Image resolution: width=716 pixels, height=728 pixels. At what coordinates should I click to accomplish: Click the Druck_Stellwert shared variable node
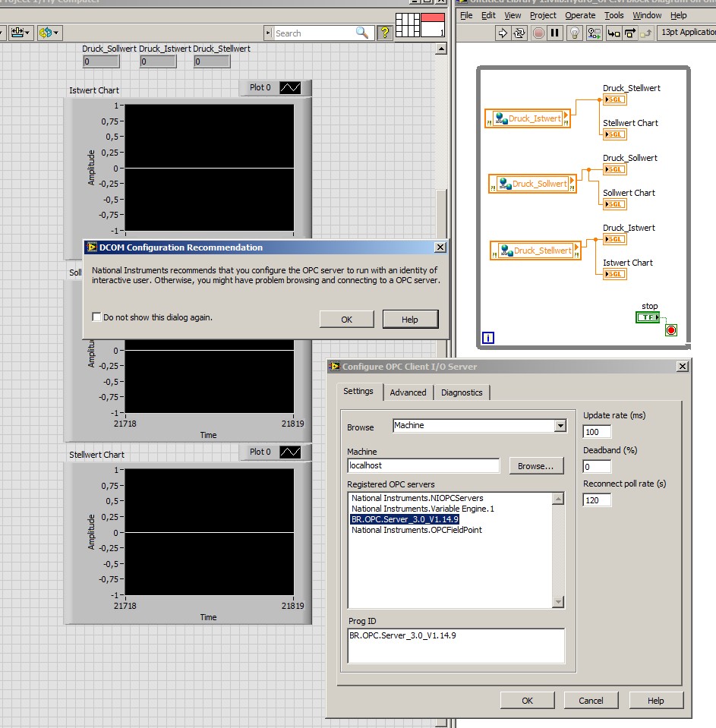(535, 251)
